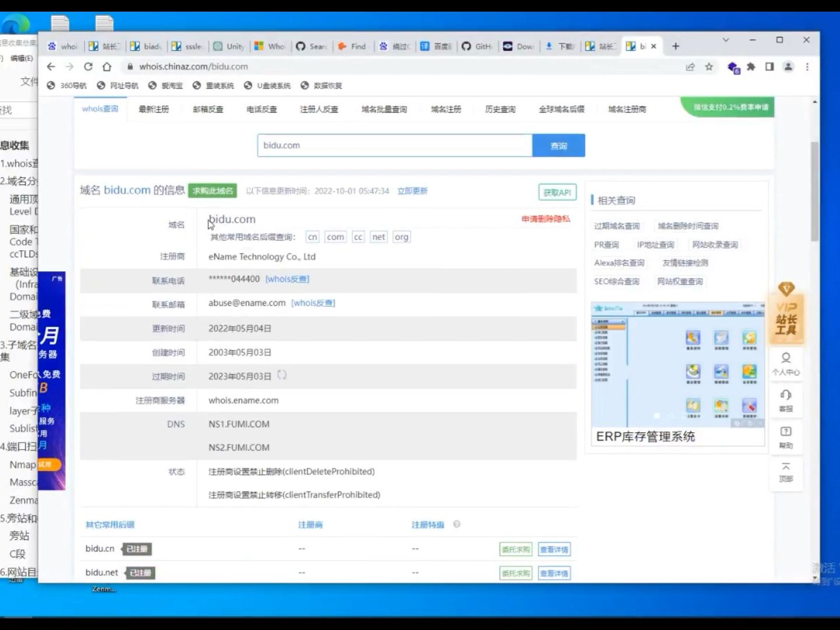Click the 立即更新 link
This screenshot has height=630, width=840.
[x=412, y=191]
